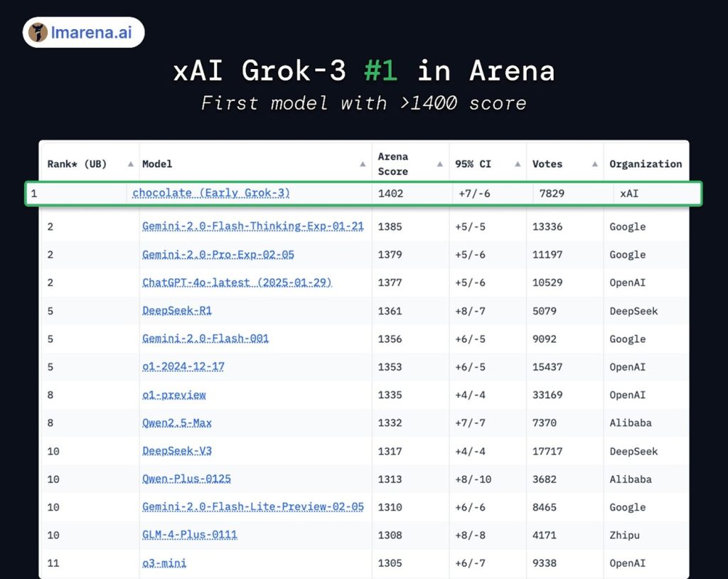The width and height of the screenshot is (728, 579).
Task: Open the o3-mini model link
Action: 166,563
